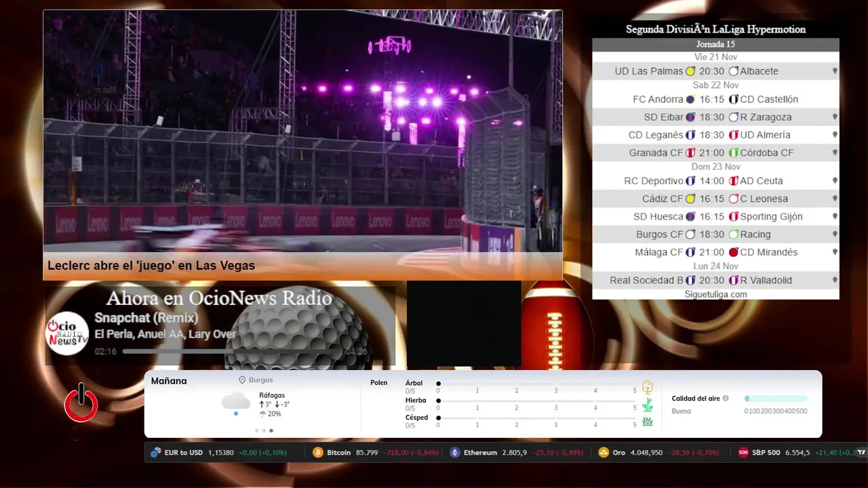Image resolution: width=868 pixels, height=488 pixels.
Task: Click the Leclerc Las Vegas headline caption
Action: [151, 266]
